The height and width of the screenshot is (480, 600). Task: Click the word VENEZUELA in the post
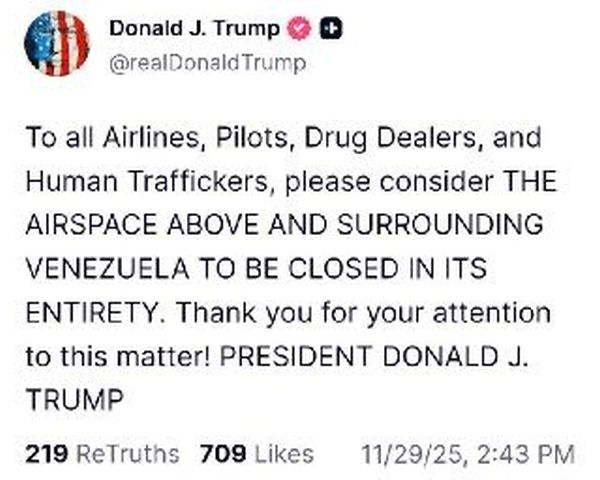[108, 269]
